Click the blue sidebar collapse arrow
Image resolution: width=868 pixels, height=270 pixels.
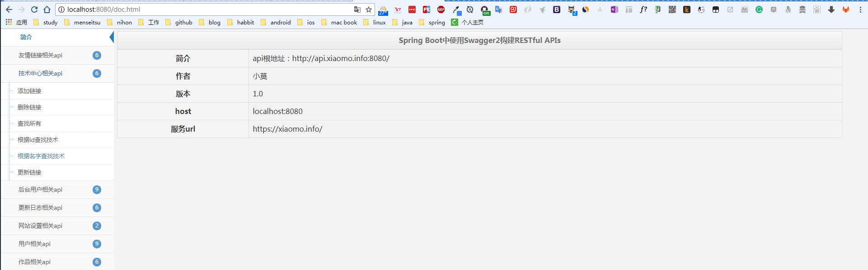tap(112, 37)
